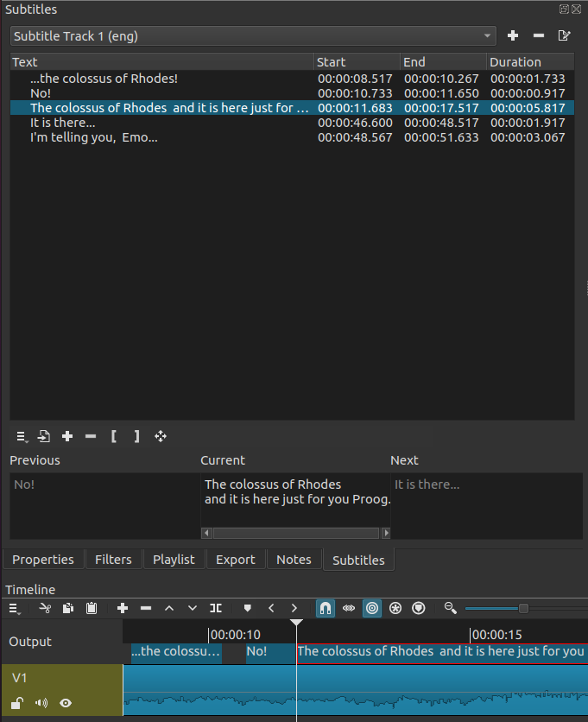This screenshot has width=588, height=722.
Task: Open the subtitles panel hamburger menu
Action: click(x=22, y=436)
